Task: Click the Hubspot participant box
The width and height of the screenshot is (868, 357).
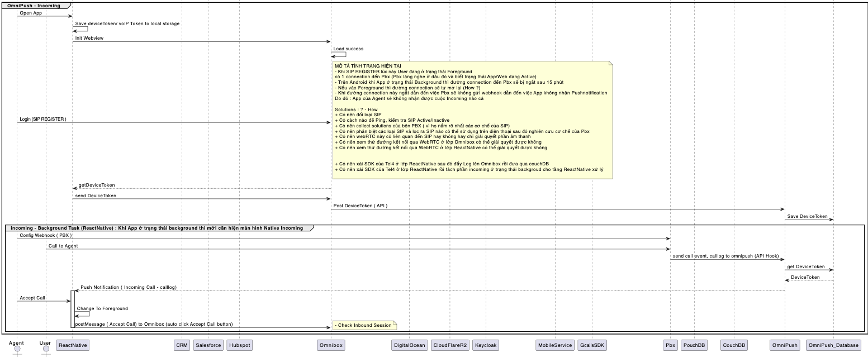Action: tap(240, 345)
